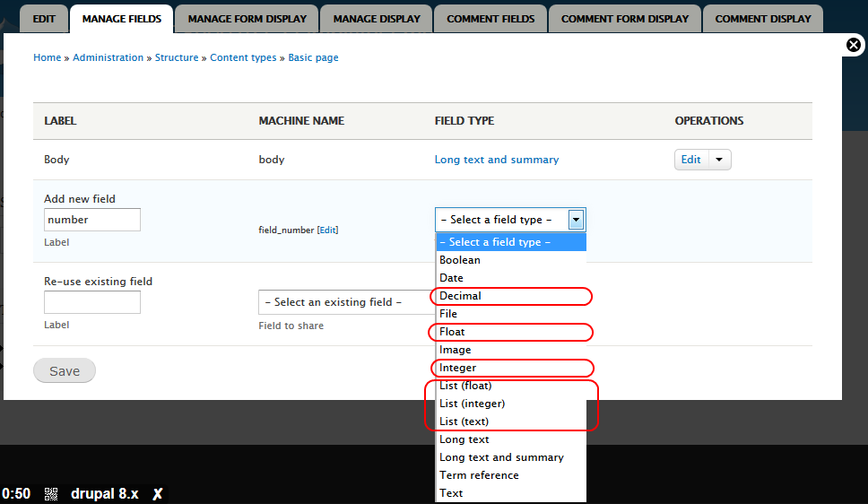Close the overlay with the X icon
The image size is (868, 504).
coord(854,45)
